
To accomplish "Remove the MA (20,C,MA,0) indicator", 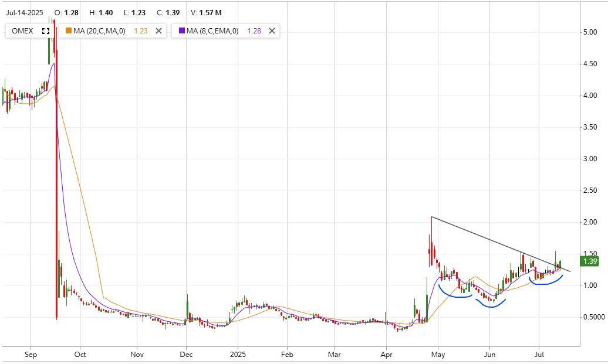I will [158, 31].
